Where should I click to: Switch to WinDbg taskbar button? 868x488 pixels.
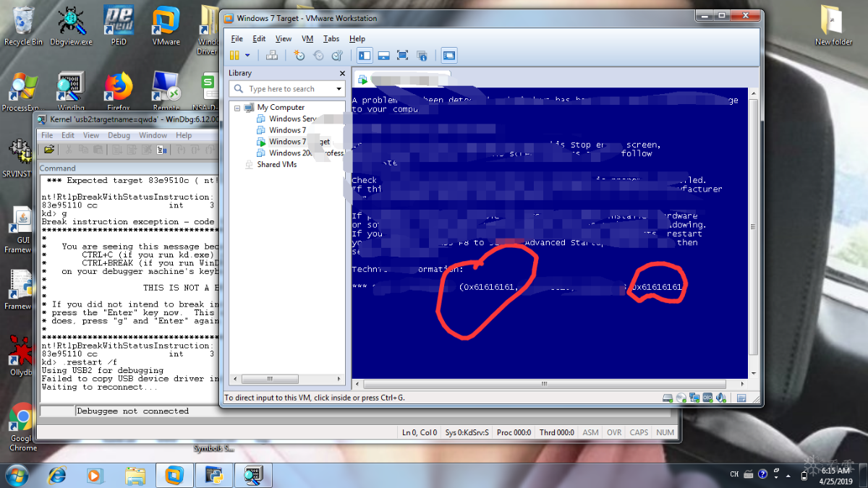pos(252,475)
